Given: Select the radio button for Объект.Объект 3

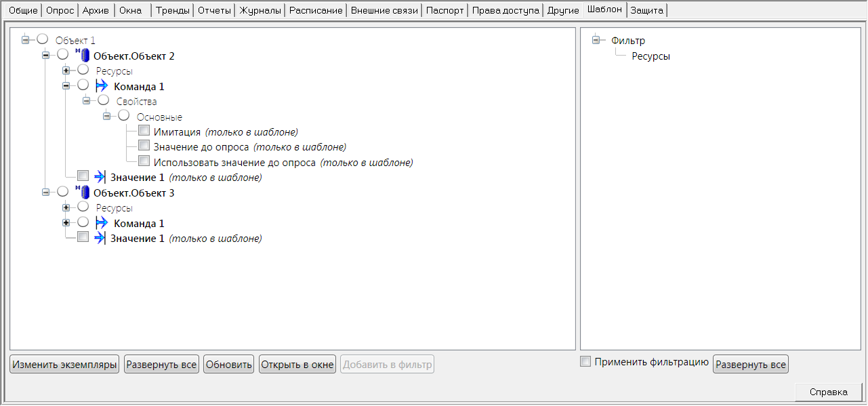Looking at the screenshot, I should tap(62, 192).
